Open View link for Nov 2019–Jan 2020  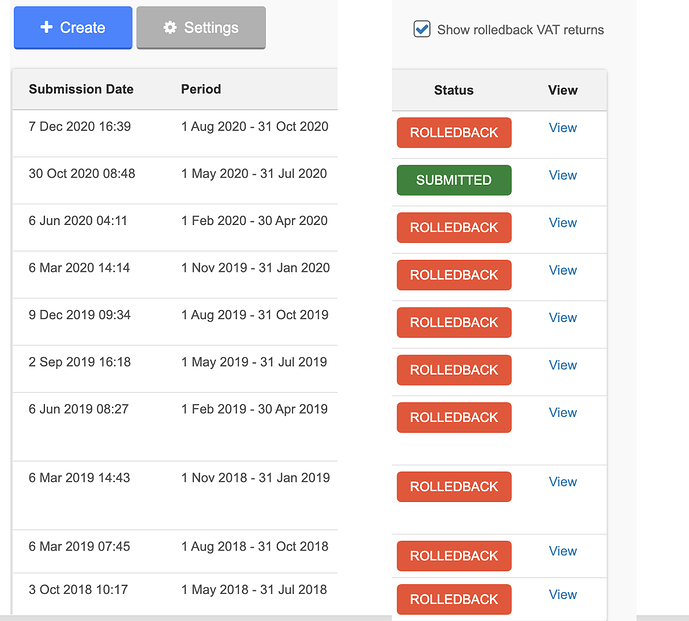(x=562, y=270)
